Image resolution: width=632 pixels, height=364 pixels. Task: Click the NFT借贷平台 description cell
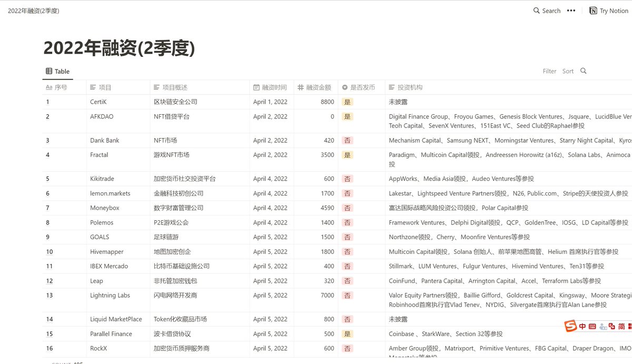200,121
